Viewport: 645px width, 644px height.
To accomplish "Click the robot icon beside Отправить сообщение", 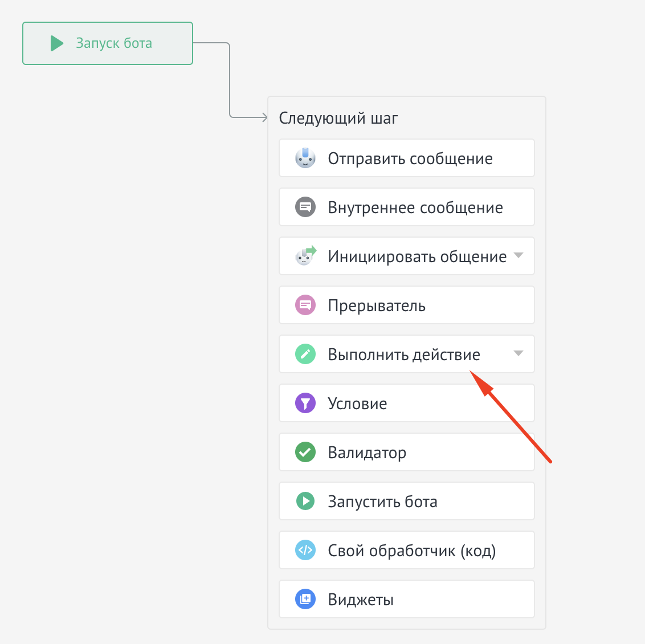I will click(305, 158).
